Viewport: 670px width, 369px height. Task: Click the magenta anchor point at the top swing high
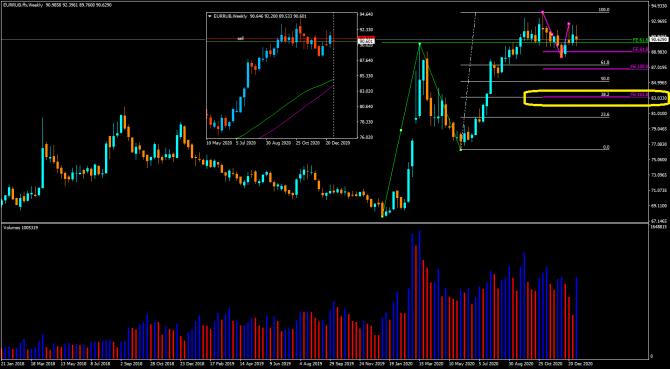click(542, 12)
